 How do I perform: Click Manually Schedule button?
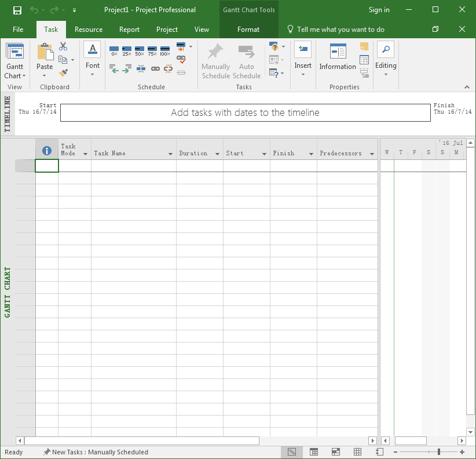pyautogui.click(x=216, y=61)
